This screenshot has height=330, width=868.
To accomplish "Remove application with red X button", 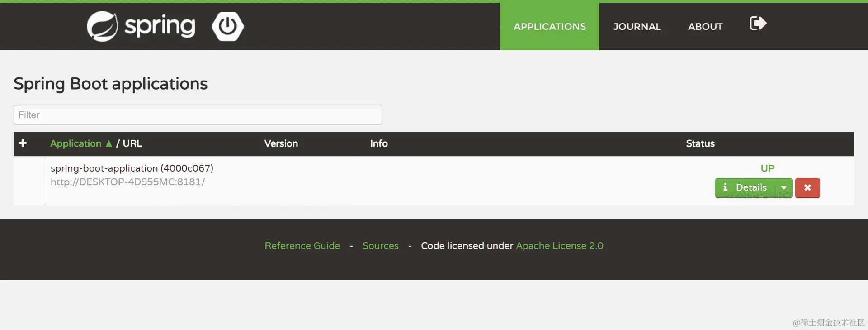I will [x=807, y=188].
